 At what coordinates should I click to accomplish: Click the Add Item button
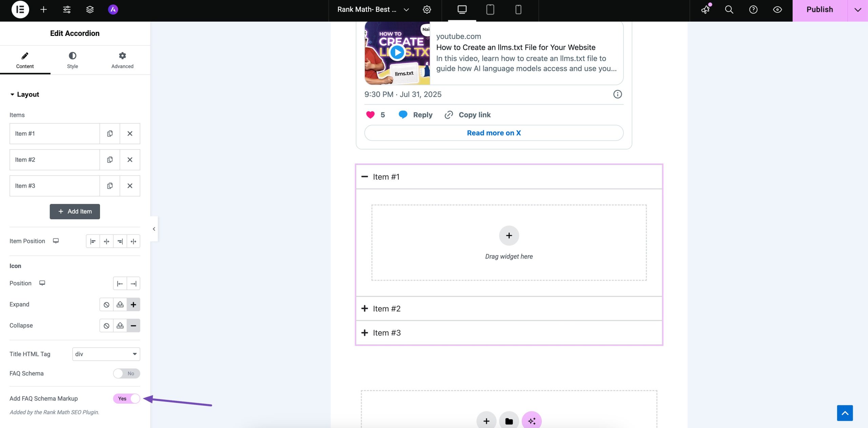pos(75,211)
